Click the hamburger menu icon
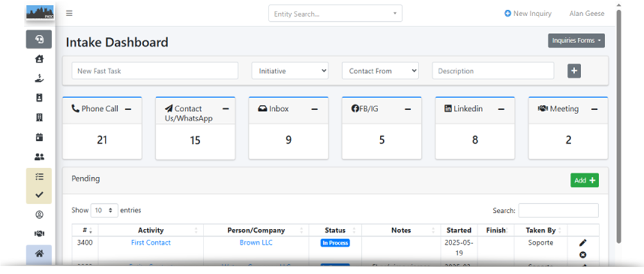 [69, 14]
